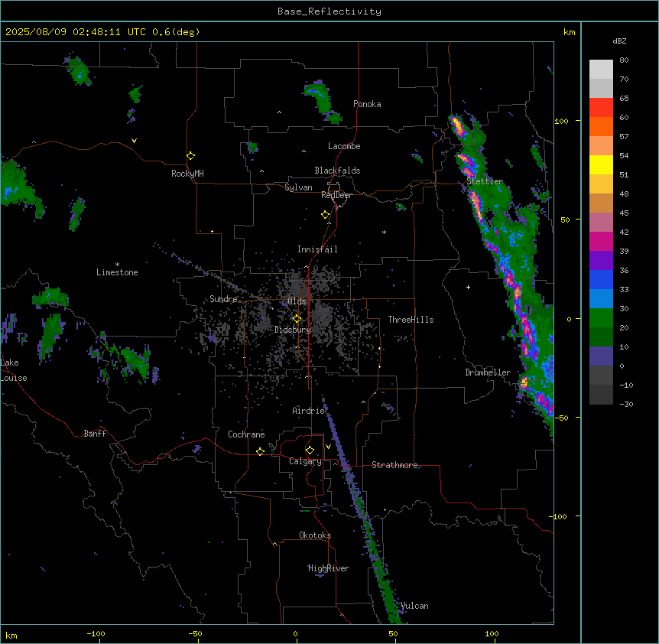
Task: Click the Drumheller label
Action: click(488, 372)
